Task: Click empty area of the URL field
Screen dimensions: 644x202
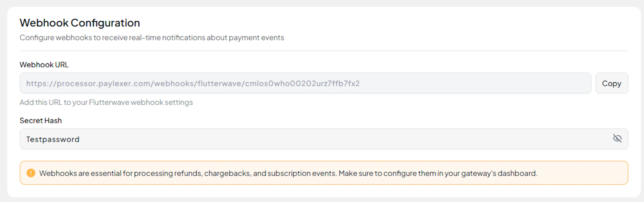Action: (x=475, y=83)
